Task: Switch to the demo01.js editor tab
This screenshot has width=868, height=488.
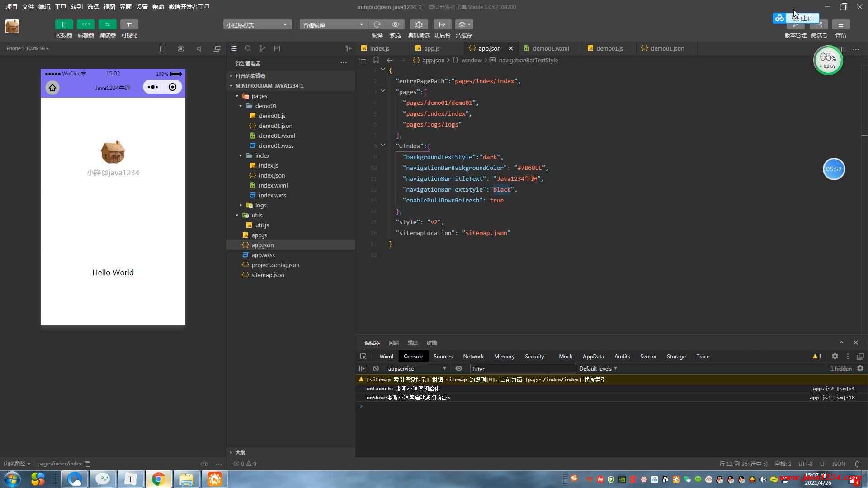Action: [609, 48]
